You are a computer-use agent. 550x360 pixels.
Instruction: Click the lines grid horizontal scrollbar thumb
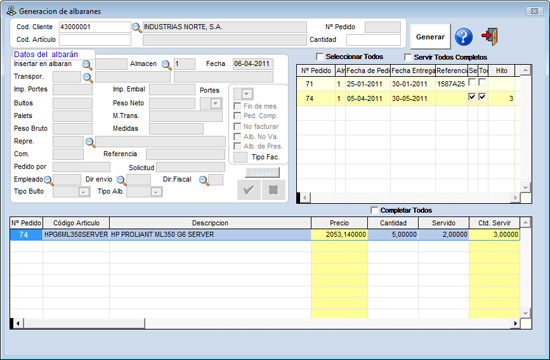(x=84, y=323)
